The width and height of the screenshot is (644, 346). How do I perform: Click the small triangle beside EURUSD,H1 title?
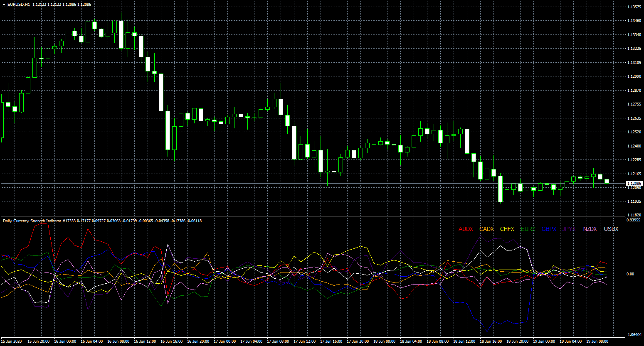[4, 4]
